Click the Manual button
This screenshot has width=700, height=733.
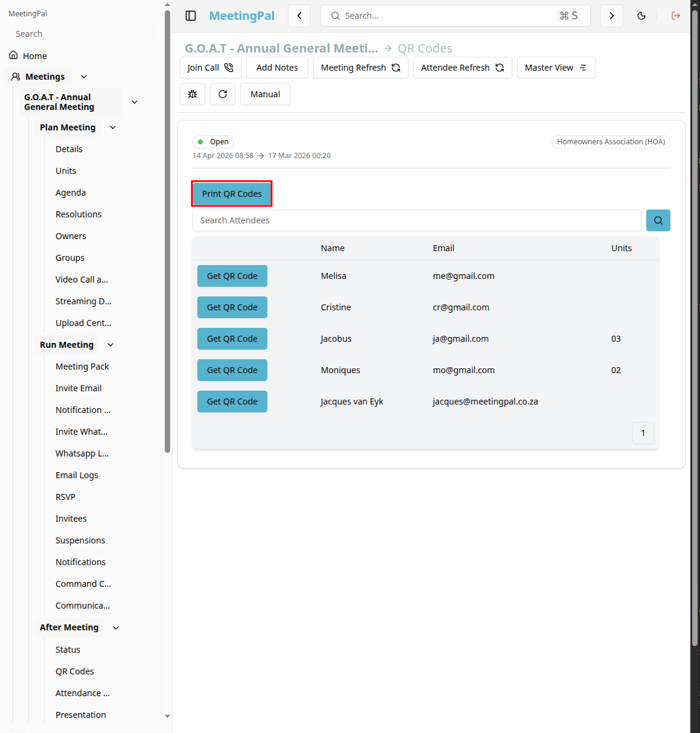pos(266,94)
